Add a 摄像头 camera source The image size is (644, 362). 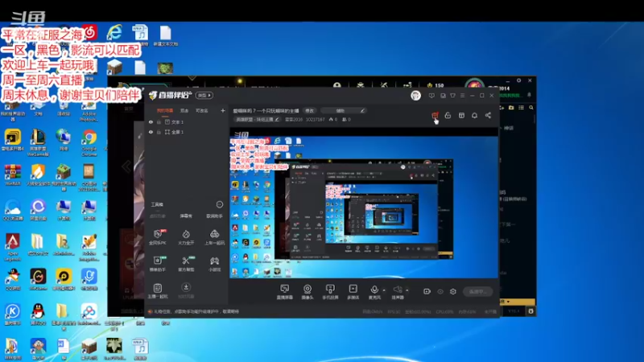[308, 292]
